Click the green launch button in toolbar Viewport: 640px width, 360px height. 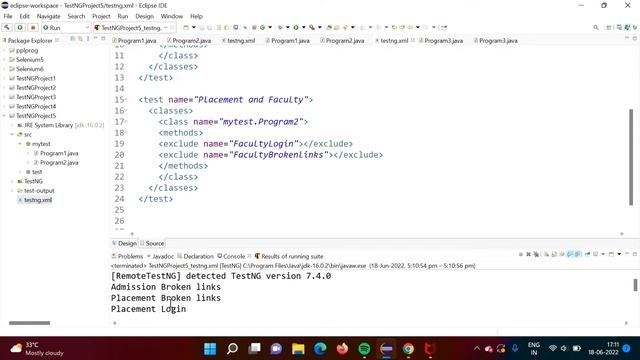tap(20, 27)
